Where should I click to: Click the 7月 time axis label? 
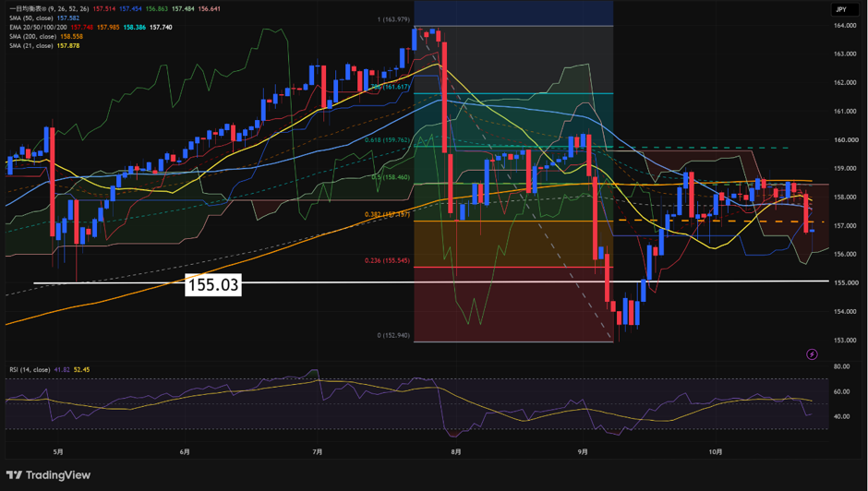coord(318,452)
